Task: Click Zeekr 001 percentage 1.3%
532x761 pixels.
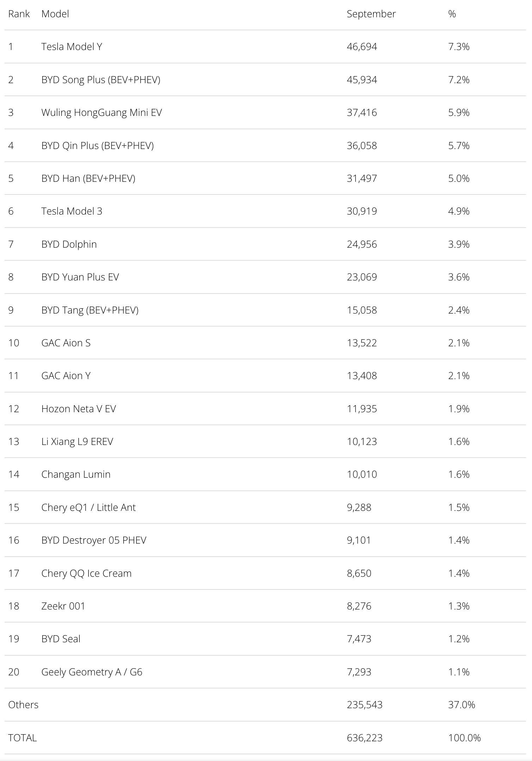Action: coord(458,606)
